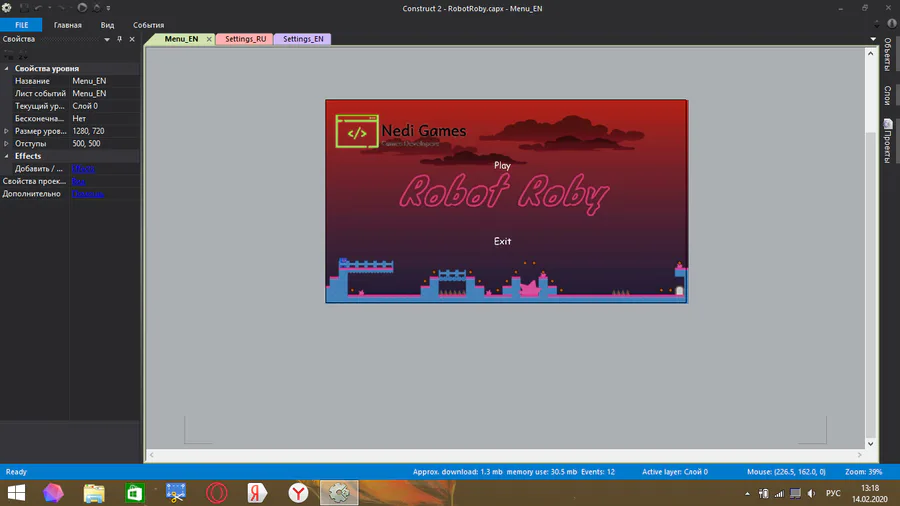
Task: Click the Вид link for project properties
Action: 79,181
